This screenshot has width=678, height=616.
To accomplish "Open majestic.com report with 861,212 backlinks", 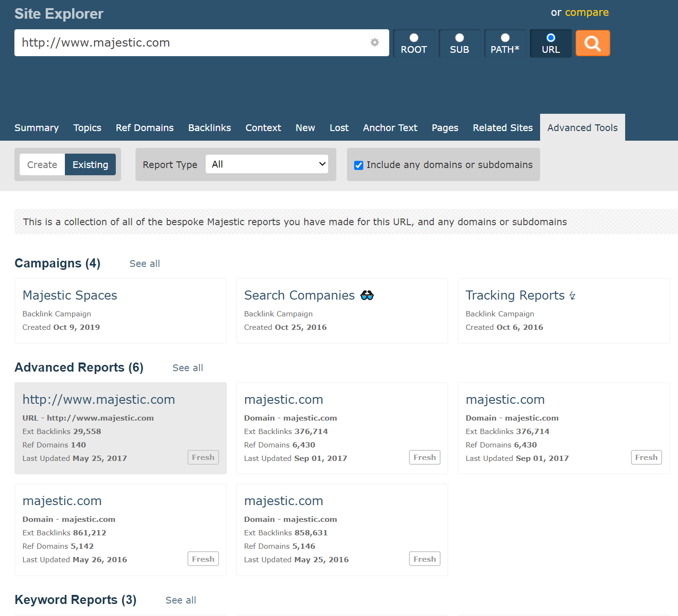I will click(x=62, y=501).
